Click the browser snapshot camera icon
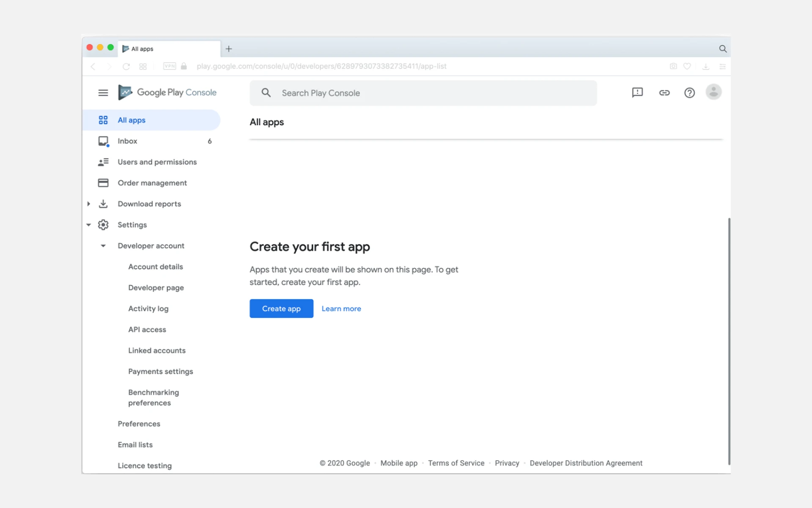This screenshot has height=508, width=812. [x=673, y=66]
